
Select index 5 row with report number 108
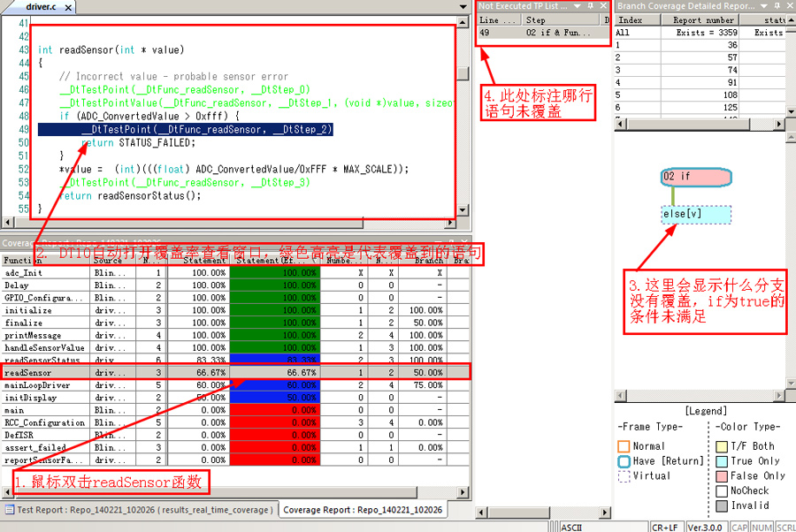(700, 95)
